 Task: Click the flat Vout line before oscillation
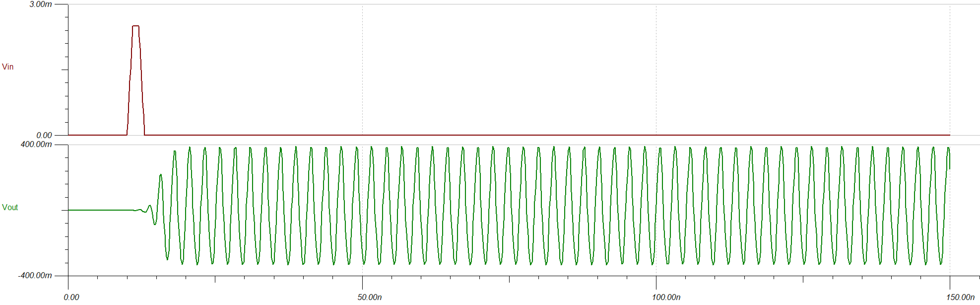click(x=101, y=210)
